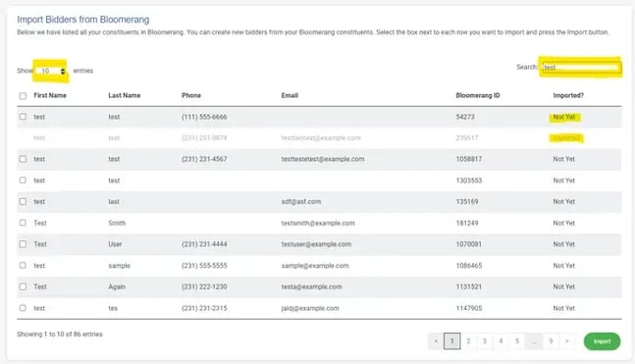Click the email sample@example.com
This screenshot has width=635, height=364.
(x=315, y=266)
